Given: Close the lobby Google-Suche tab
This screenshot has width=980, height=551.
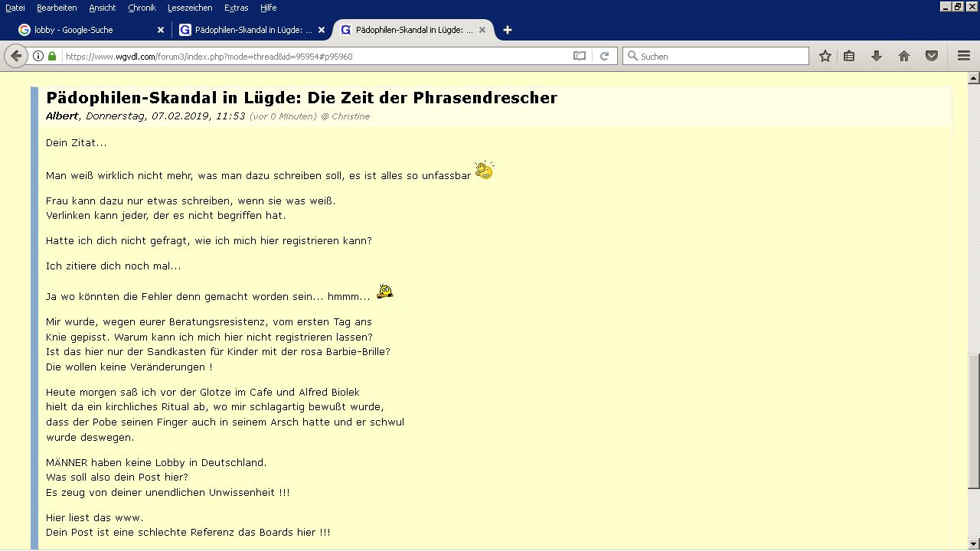Looking at the screenshot, I should [161, 30].
